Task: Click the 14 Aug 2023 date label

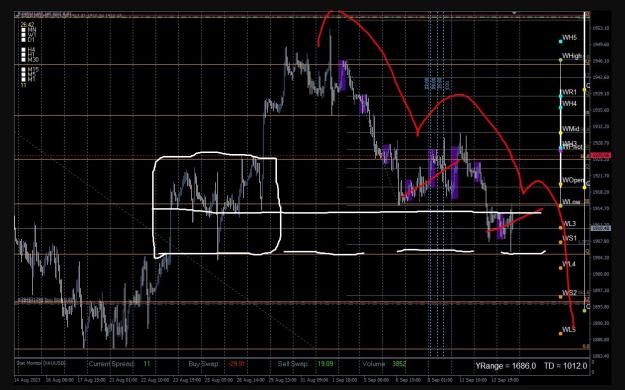Action: (28, 380)
